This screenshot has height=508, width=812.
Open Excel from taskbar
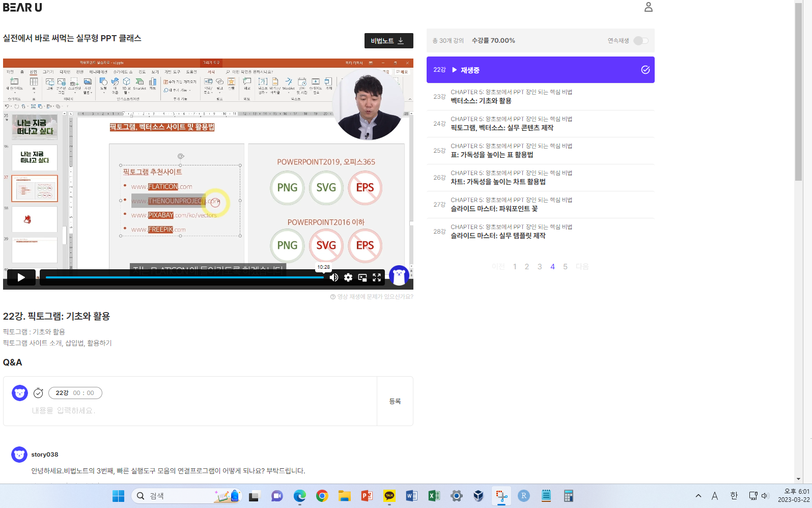coord(434,496)
